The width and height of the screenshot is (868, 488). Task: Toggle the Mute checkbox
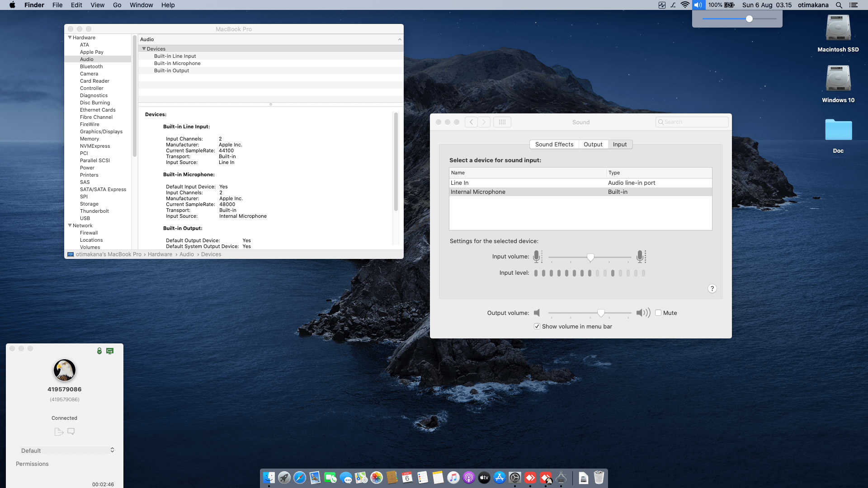coord(658,313)
